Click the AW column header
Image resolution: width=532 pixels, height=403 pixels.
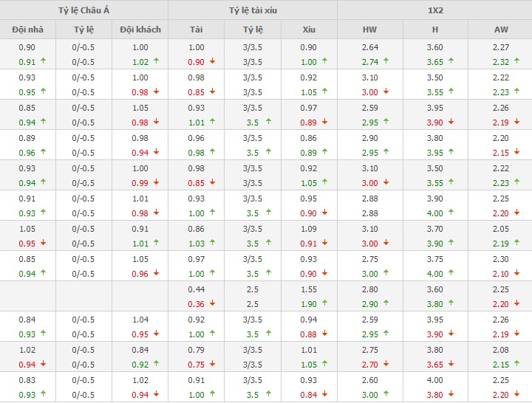500,30
